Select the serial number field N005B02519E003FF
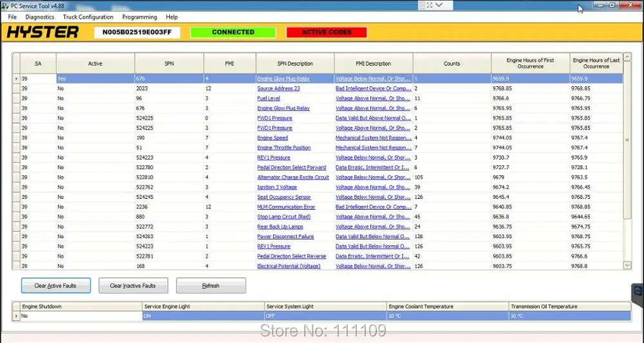This screenshot has height=343, width=644. point(137,32)
